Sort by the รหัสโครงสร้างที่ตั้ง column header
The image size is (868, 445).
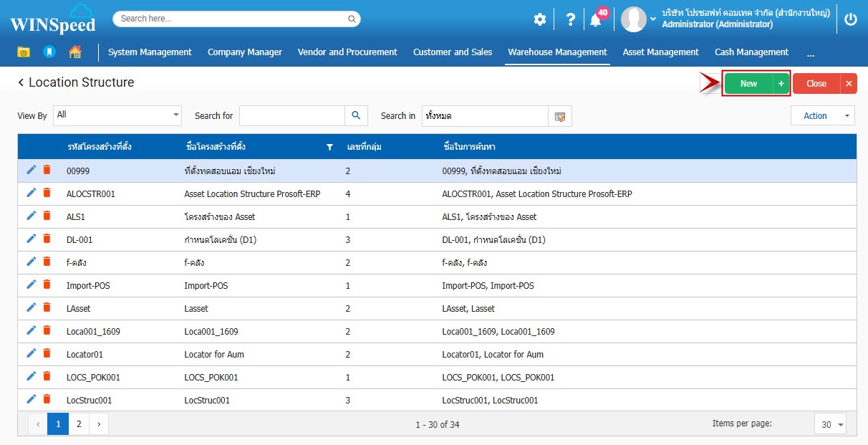(x=99, y=147)
